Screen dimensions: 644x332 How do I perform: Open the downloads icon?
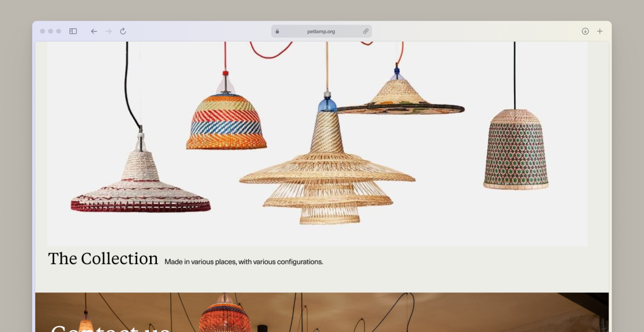pyautogui.click(x=585, y=31)
